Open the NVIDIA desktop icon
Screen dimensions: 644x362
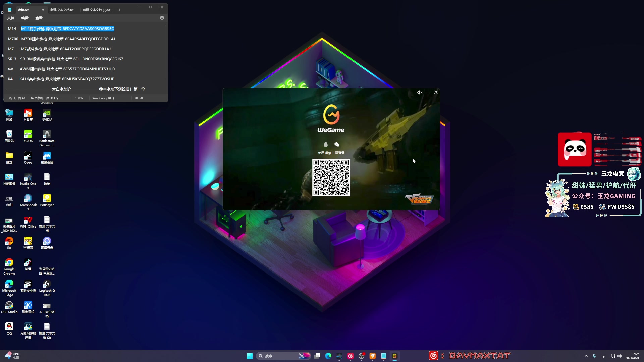point(47,115)
